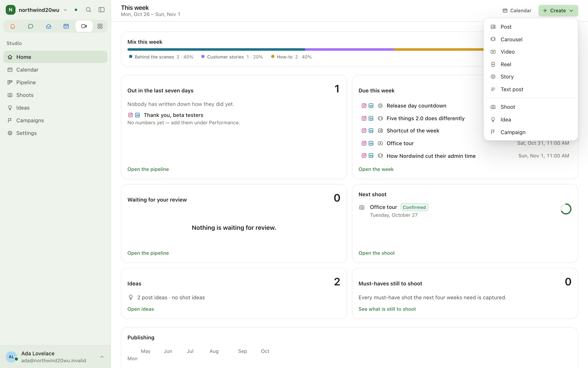
Task: Choose Post from the Create menu
Action: pos(531,27)
